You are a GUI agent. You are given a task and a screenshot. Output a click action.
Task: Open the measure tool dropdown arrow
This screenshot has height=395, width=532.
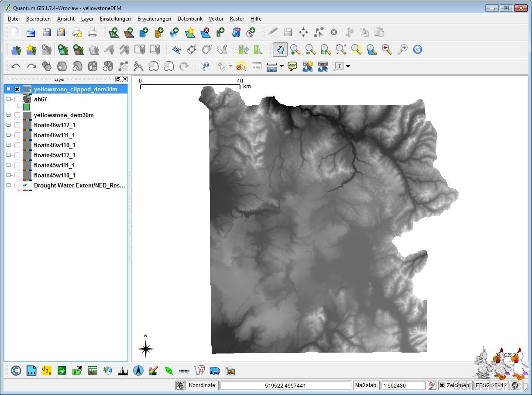(x=281, y=66)
